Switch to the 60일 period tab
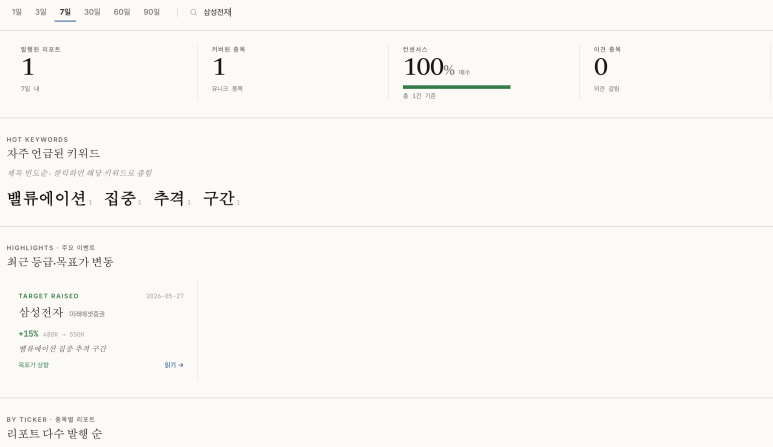773x447 pixels. click(122, 12)
